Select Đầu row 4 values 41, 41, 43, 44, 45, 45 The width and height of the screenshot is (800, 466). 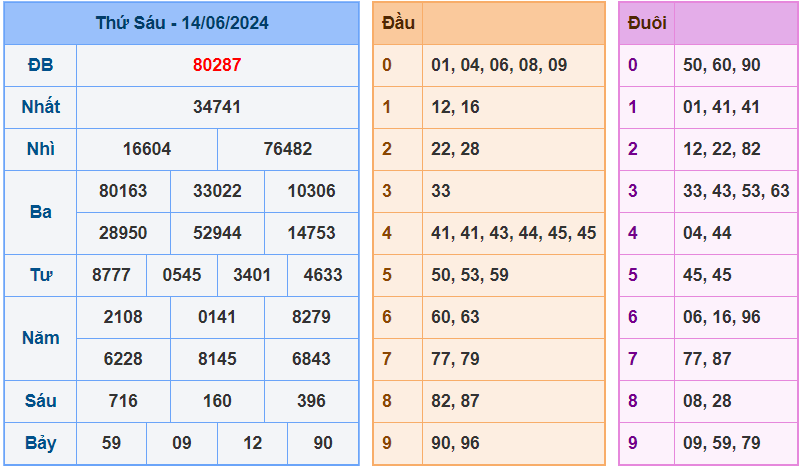513,233
